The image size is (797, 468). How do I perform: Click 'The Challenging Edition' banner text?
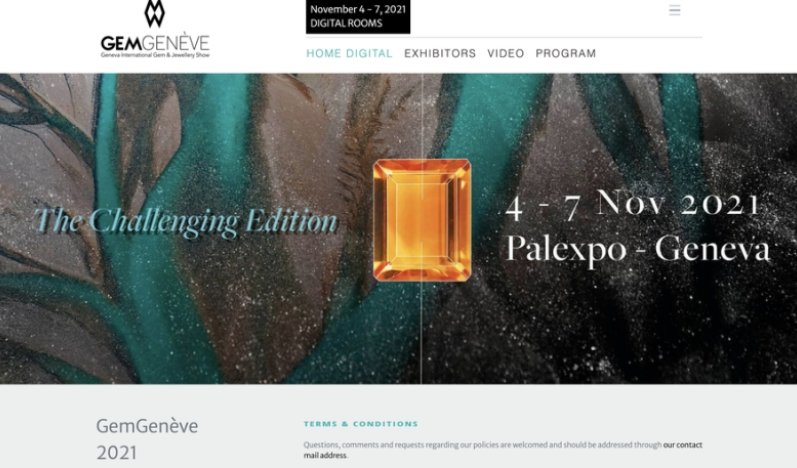pos(186,222)
